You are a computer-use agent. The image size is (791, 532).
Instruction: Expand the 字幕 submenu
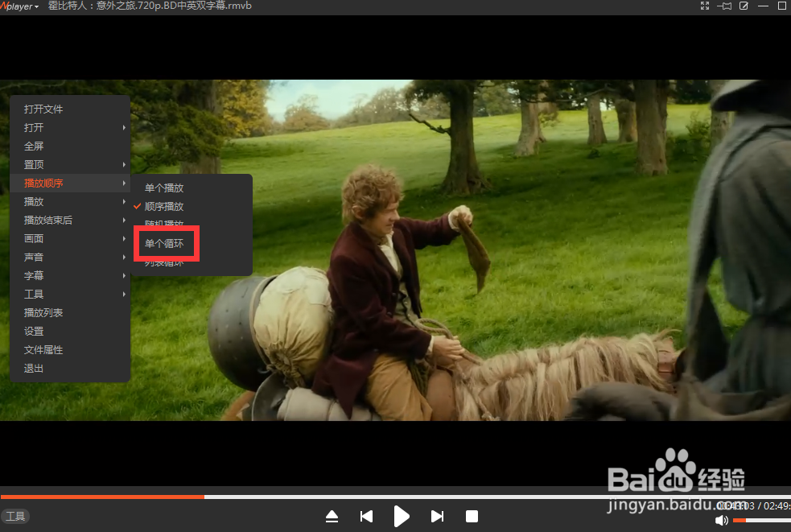pos(70,275)
